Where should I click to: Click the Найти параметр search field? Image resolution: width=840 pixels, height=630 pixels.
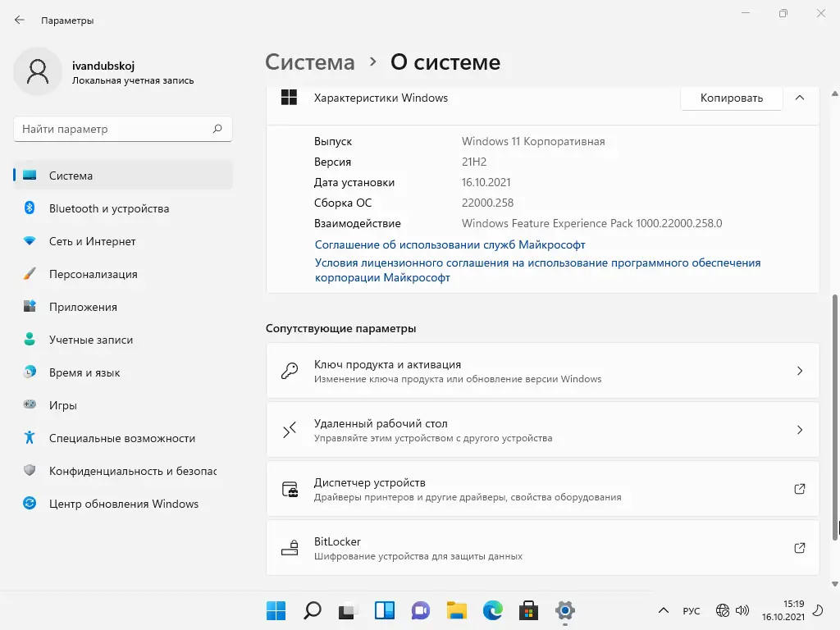[113, 129]
